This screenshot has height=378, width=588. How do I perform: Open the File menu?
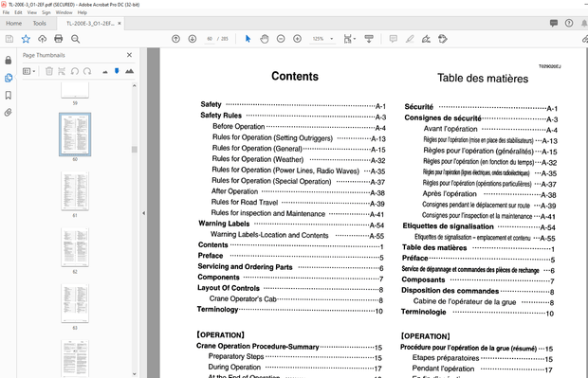[6, 12]
